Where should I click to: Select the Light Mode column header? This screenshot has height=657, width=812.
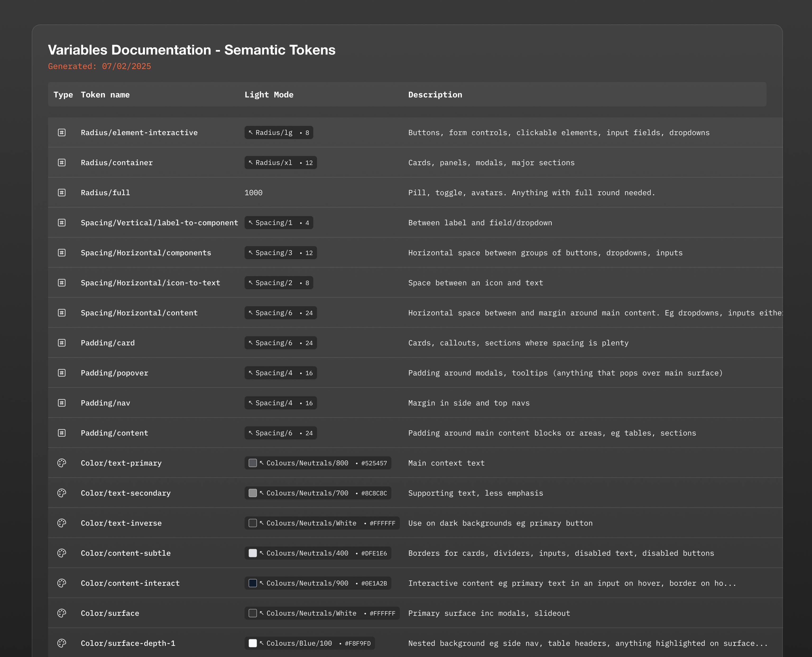coord(269,95)
